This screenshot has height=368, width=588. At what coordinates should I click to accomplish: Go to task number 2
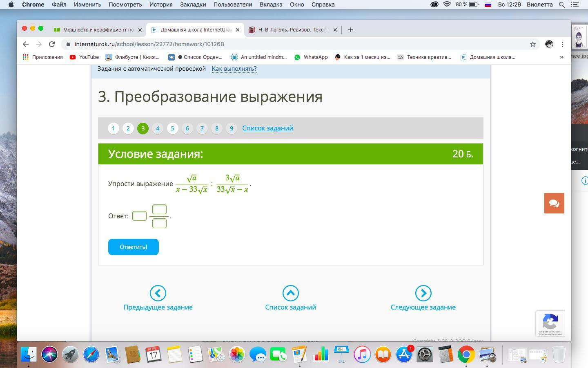tap(128, 128)
